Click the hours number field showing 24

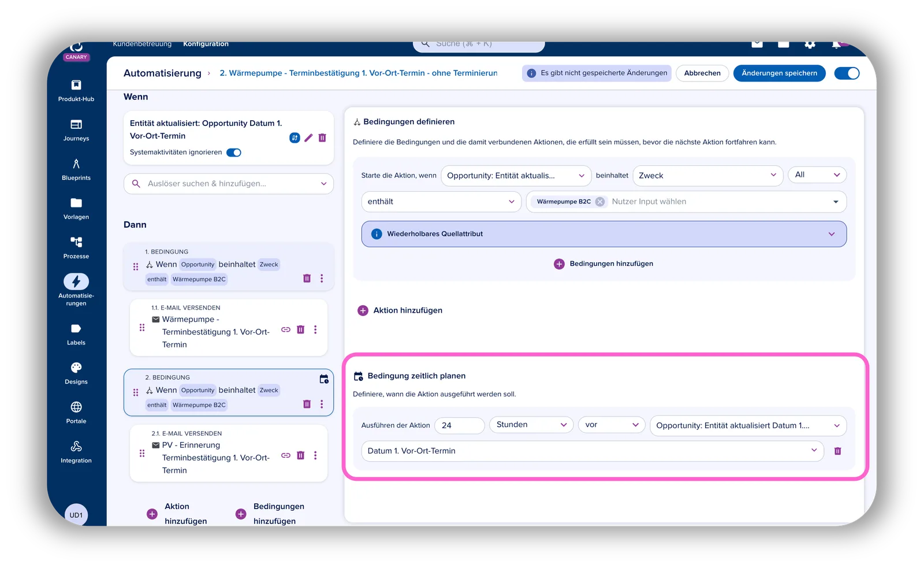coord(460,426)
